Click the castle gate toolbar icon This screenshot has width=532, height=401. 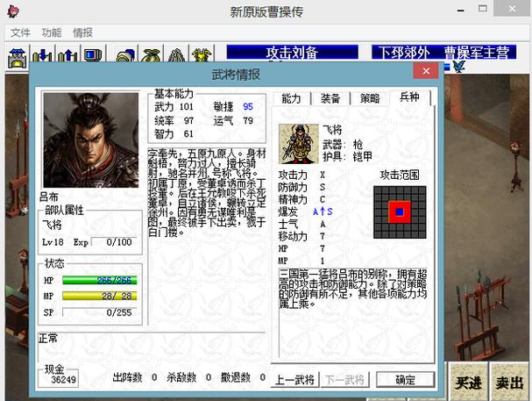pos(17,57)
